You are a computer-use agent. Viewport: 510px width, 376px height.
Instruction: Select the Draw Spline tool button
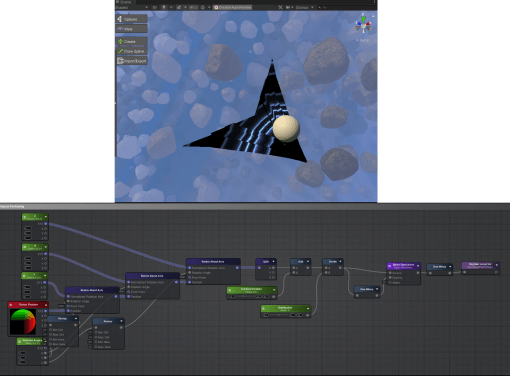(x=132, y=51)
